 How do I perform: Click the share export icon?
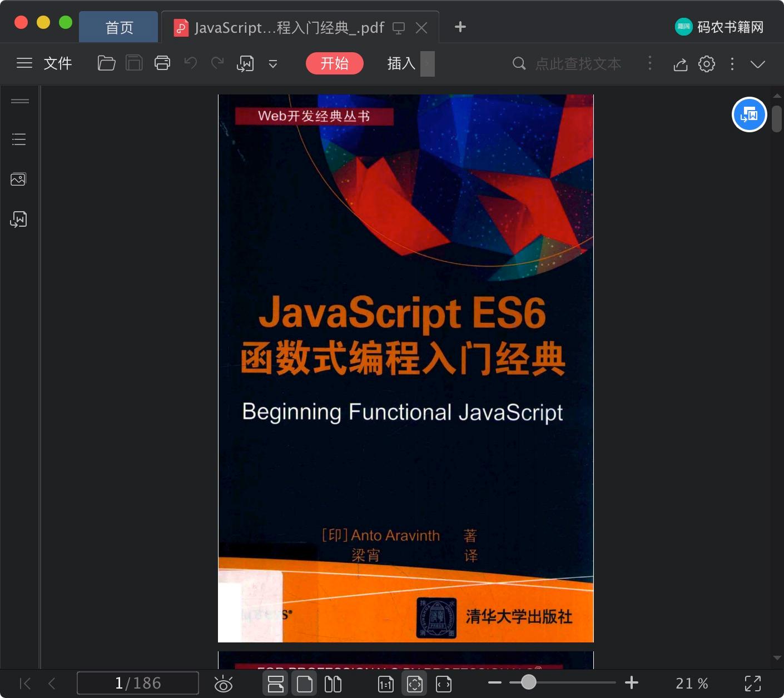point(681,64)
